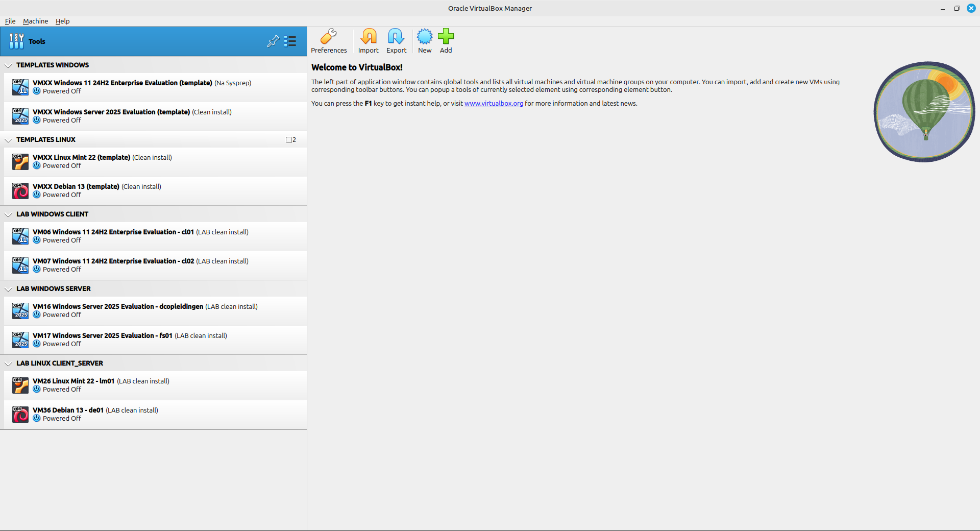Select VMXX Debian 13 template VM
Viewport: 980px width, 531px height.
pos(97,190)
